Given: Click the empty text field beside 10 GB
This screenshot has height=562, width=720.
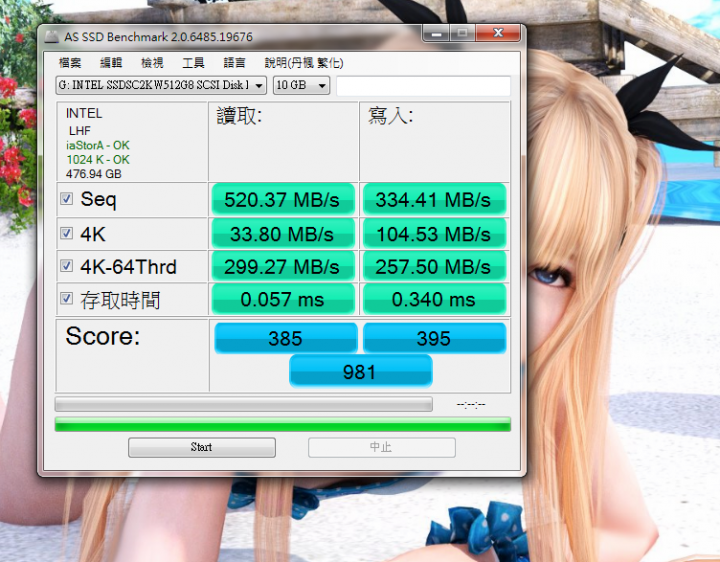Looking at the screenshot, I should coord(423,86).
